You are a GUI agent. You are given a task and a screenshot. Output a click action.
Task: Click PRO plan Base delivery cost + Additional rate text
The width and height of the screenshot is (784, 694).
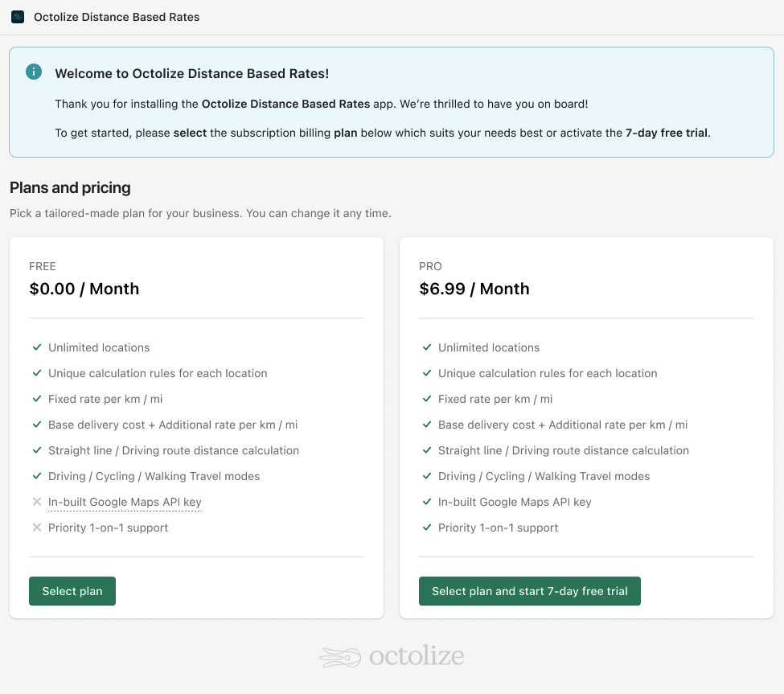pyautogui.click(x=563, y=425)
